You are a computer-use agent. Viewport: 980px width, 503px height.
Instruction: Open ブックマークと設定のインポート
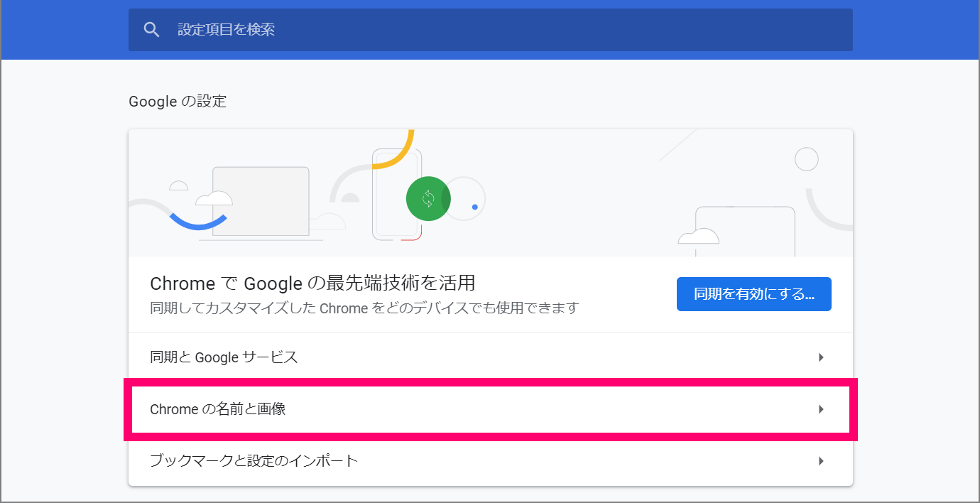point(490,460)
